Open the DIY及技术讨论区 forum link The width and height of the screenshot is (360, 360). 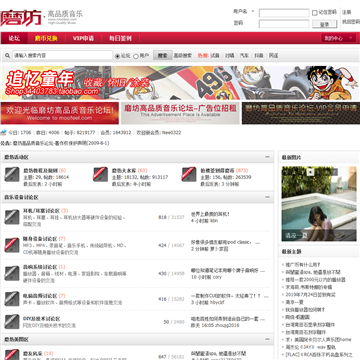[41, 319]
